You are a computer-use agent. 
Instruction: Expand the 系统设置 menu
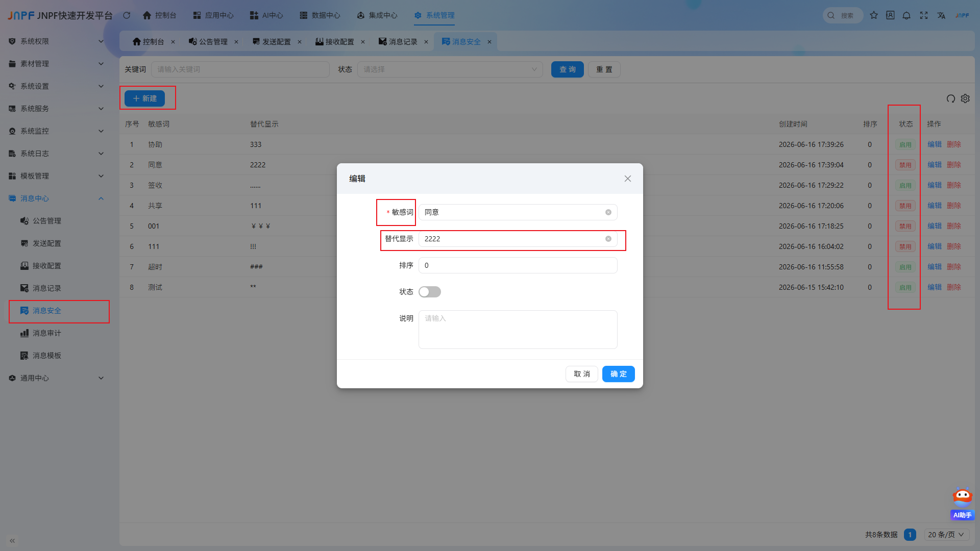pos(56,86)
